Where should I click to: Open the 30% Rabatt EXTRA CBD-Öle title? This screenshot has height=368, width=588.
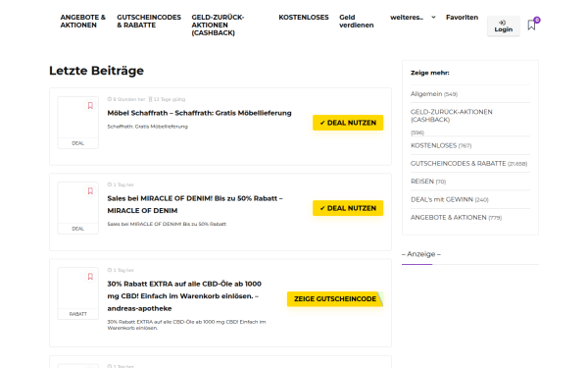coord(184,296)
